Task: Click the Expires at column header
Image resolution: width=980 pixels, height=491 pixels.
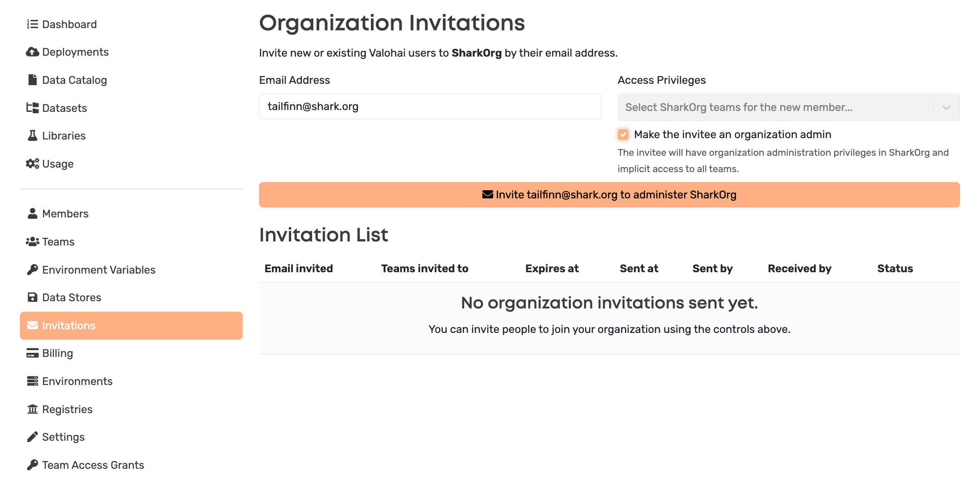Action: point(552,269)
